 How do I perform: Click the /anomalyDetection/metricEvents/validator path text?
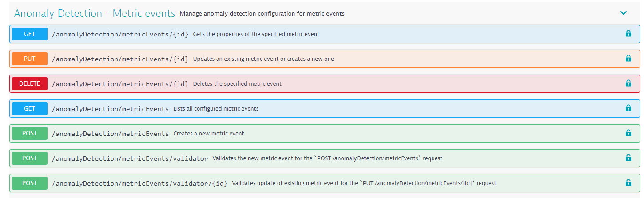click(130, 158)
